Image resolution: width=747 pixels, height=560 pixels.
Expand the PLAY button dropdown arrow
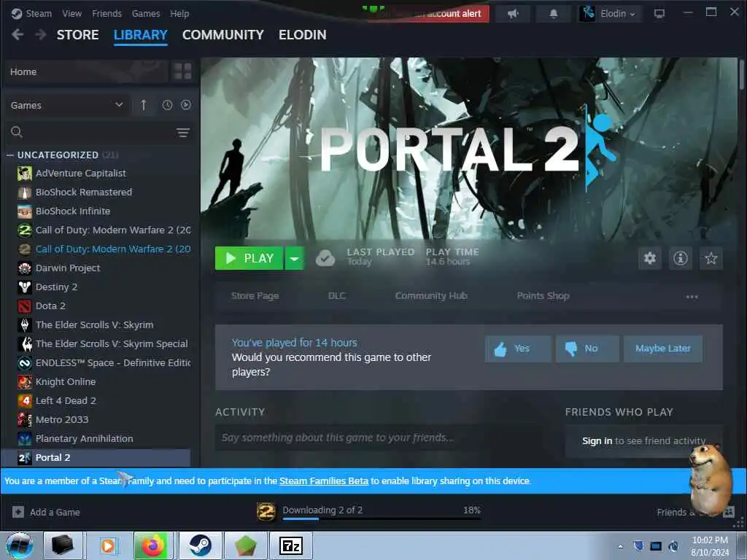295,258
